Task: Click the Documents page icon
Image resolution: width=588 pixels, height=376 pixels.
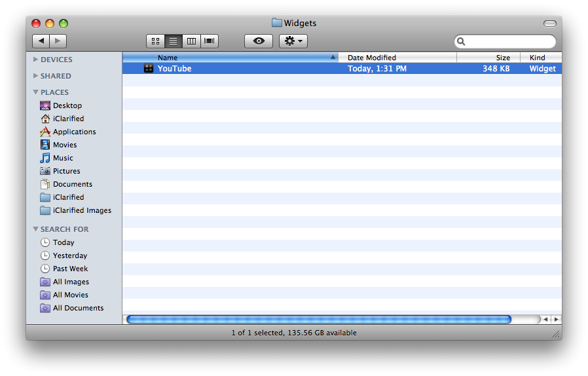Action: (x=45, y=184)
